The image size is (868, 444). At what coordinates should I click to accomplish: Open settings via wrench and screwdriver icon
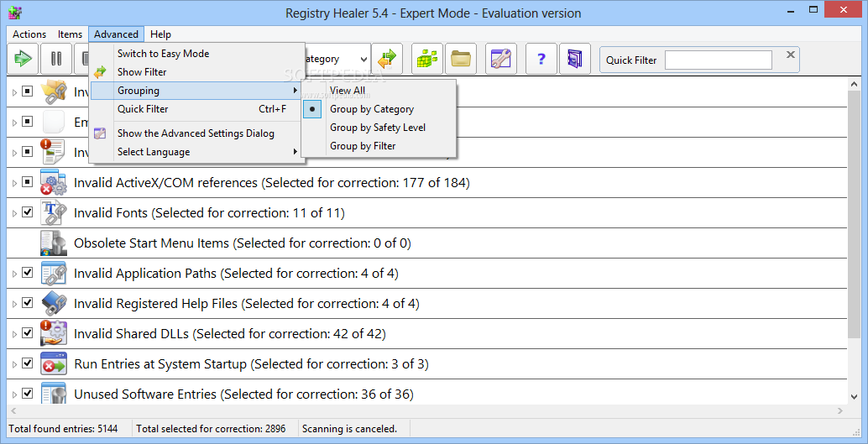tap(500, 58)
